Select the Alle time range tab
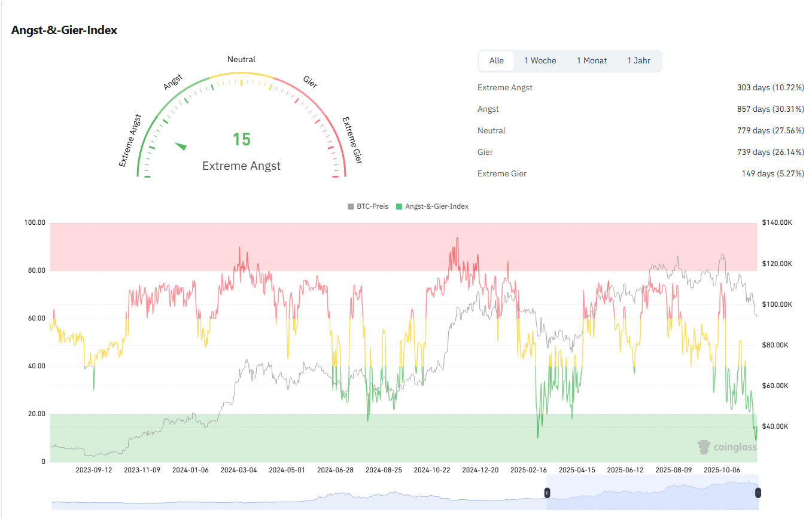The image size is (812, 519). pos(497,60)
